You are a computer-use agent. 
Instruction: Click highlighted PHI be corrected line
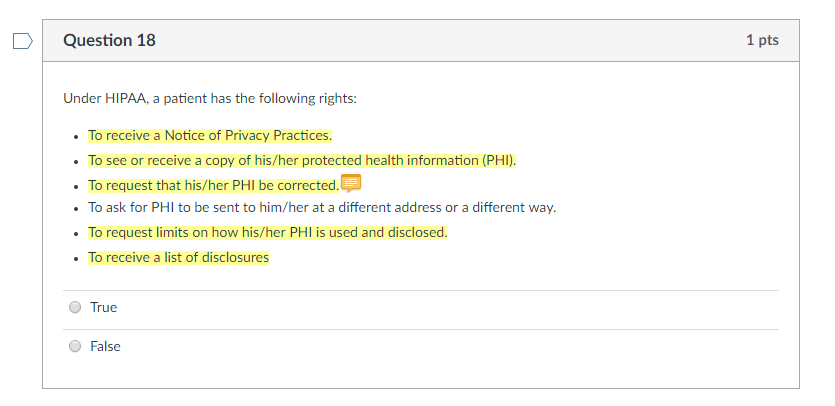pos(214,185)
